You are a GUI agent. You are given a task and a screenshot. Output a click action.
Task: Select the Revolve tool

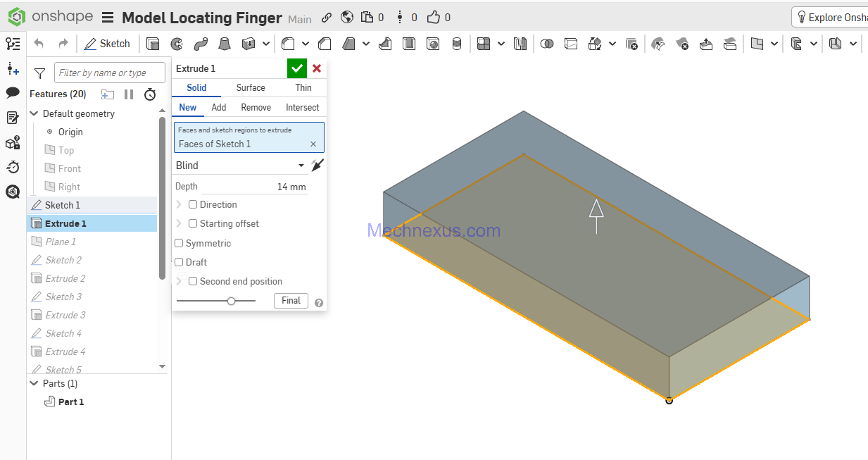(177, 44)
